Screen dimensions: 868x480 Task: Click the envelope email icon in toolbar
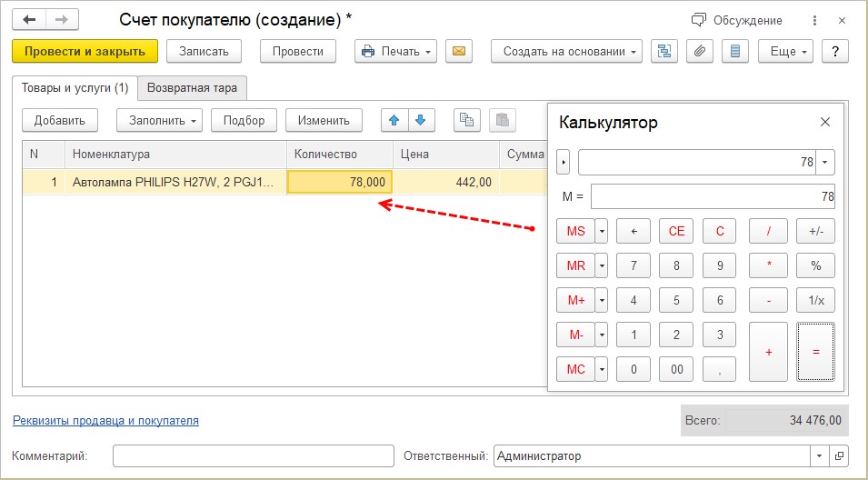459,51
